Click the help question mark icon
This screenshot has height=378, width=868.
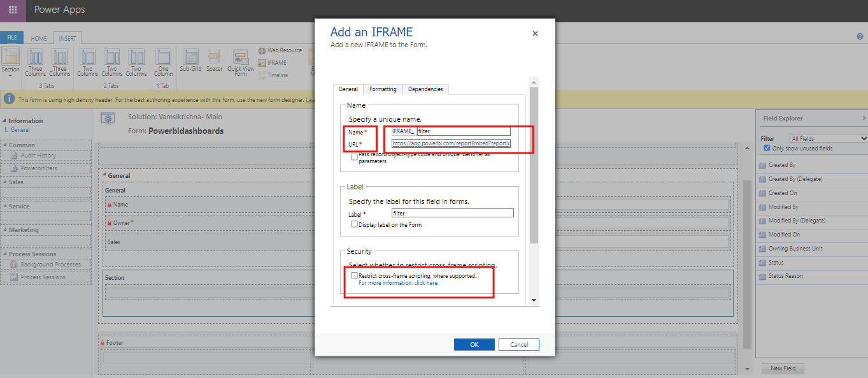point(860,37)
